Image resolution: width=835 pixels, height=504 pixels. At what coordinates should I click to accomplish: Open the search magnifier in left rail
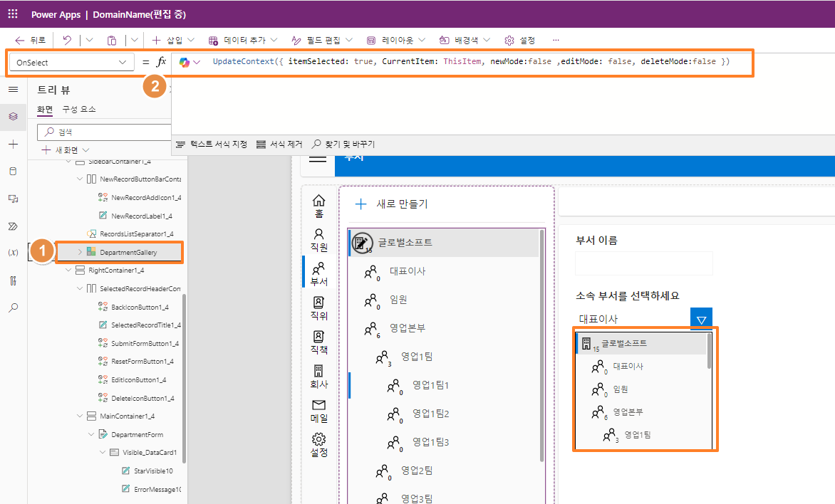coord(14,308)
